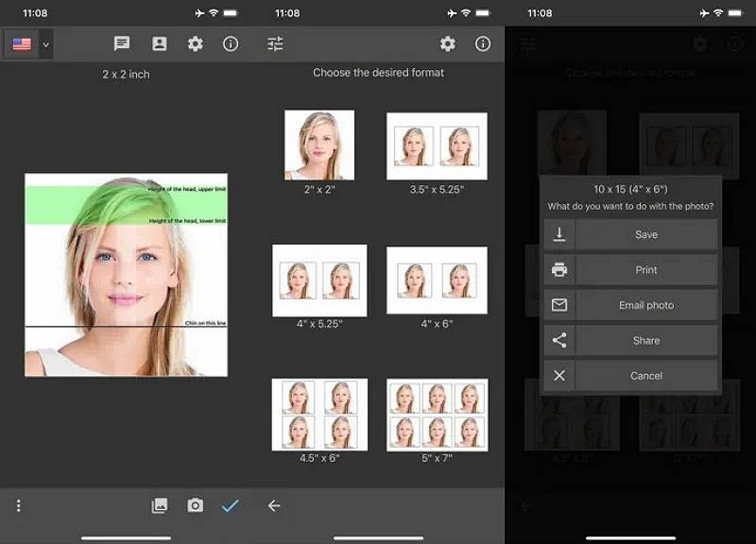Viewport: 756px width, 544px height.
Task: Tap the share icon beside Share
Action: [x=559, y=340]
